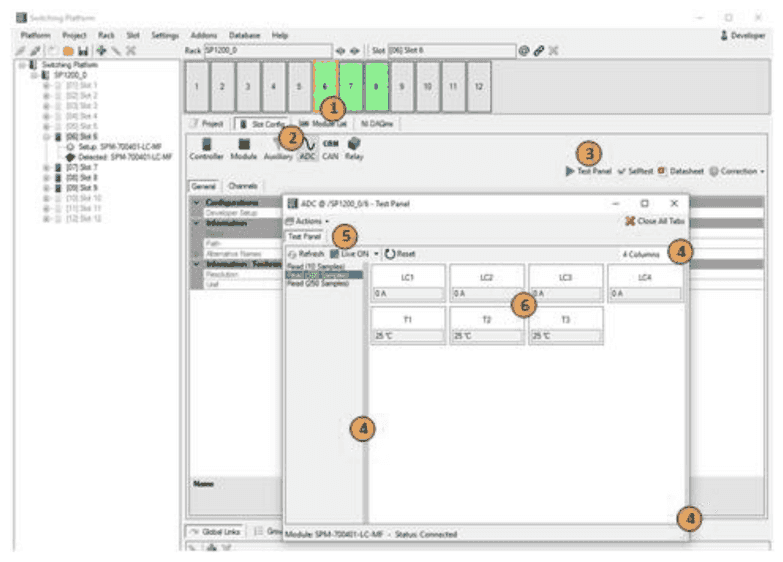Select [09] Slot 9 in the tree
The width and height of the screenshot is (783, 562).
(x=81, y=188)
